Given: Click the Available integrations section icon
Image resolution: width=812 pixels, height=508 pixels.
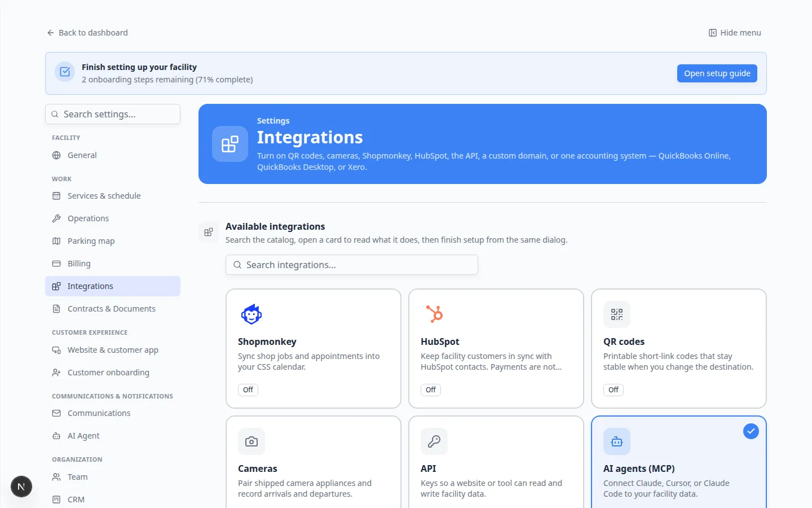Looking at the screenshot, I should (209, 232).
